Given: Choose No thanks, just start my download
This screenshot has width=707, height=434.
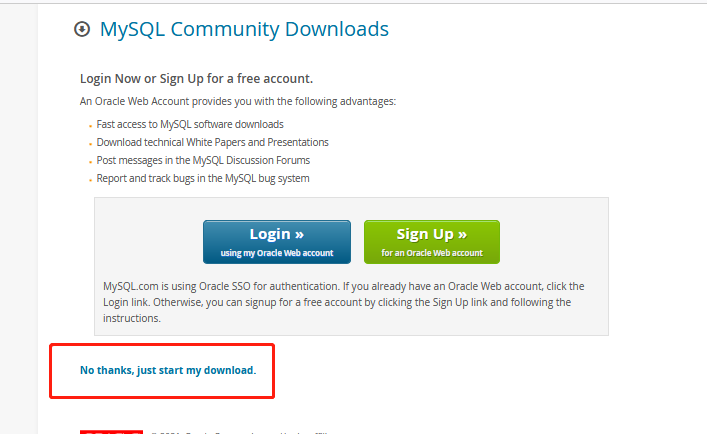Looking at the screenshot, I should coord(168,370).
